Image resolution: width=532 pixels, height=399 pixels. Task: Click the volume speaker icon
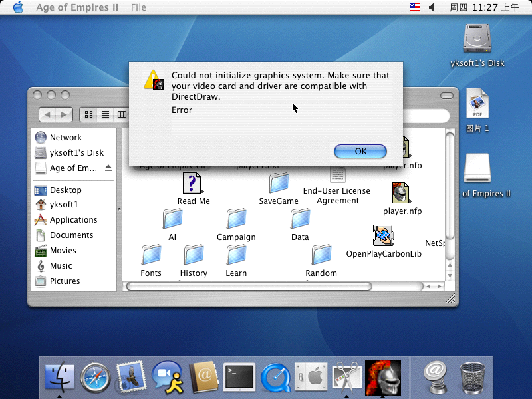pos(432,7)
